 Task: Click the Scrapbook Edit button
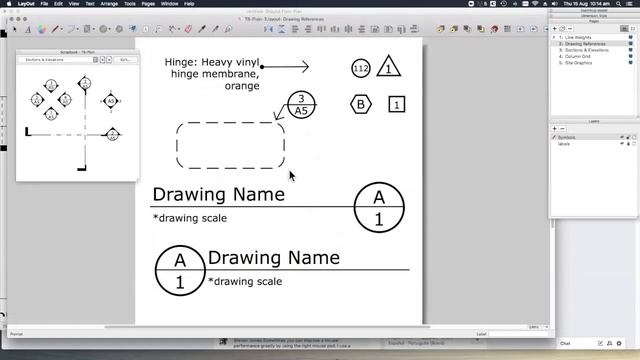coord(125,60)
